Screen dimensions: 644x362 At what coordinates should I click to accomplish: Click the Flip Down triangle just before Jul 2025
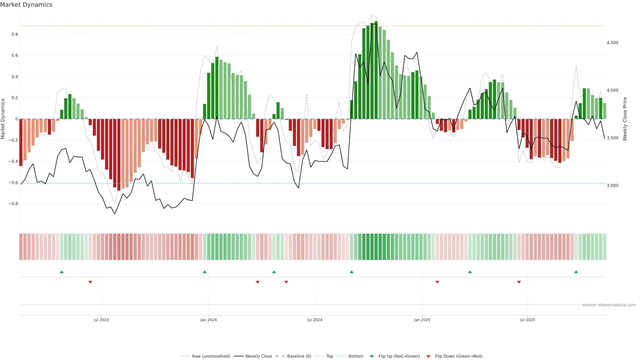pos(519,282)
